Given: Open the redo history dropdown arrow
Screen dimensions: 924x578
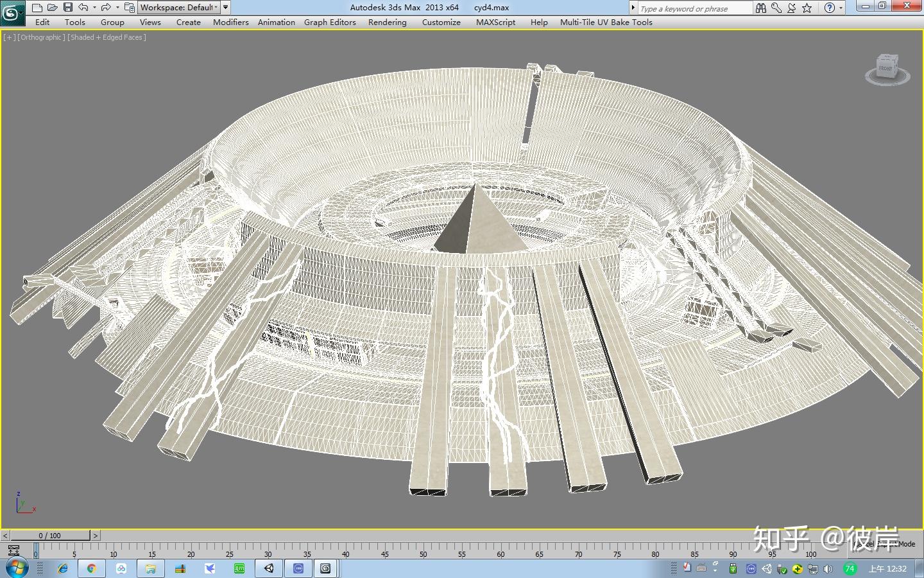Looking at the screenshot, I should [117, 8].
